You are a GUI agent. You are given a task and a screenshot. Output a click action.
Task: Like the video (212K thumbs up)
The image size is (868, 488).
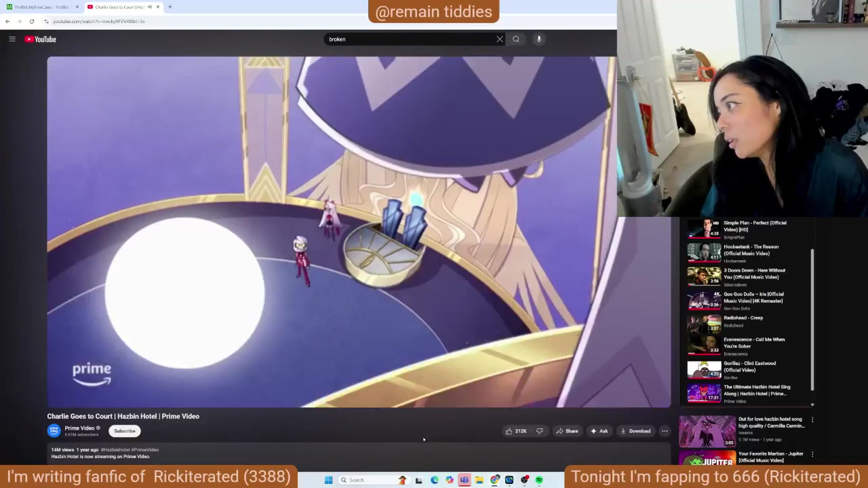[516, 431]
